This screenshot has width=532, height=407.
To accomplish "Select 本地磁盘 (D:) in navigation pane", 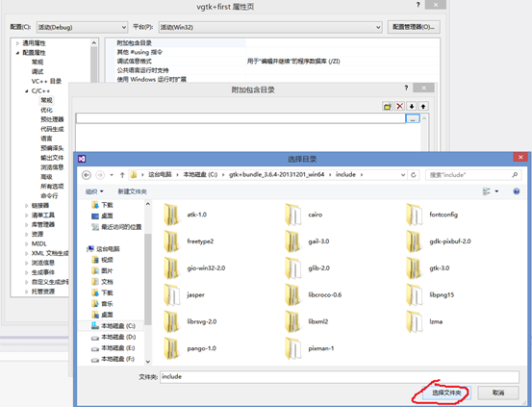I will point(114,337).
